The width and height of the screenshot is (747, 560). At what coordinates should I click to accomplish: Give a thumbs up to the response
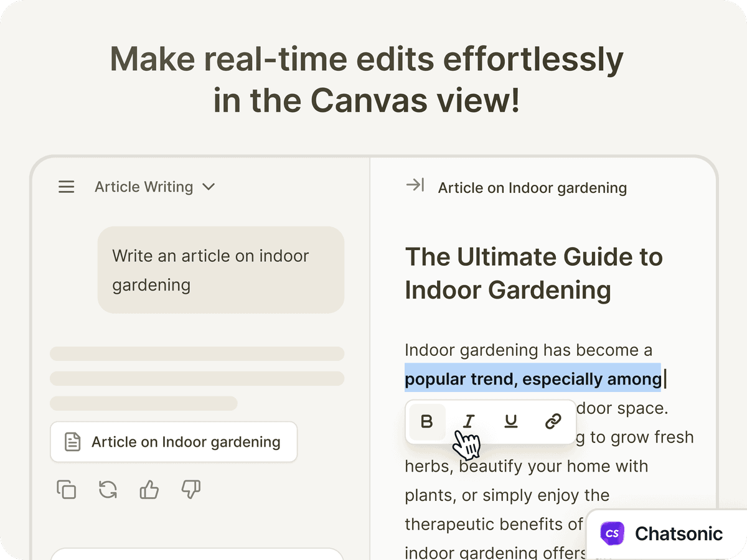coord(149,490)
